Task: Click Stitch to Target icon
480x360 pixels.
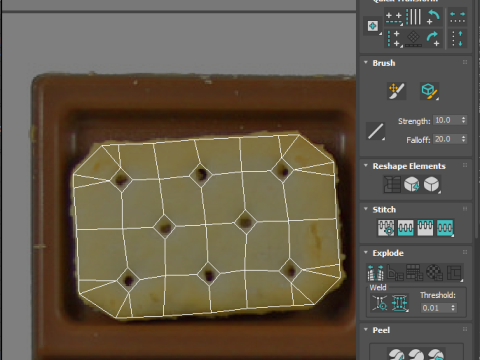Action: tap(386, 228)
